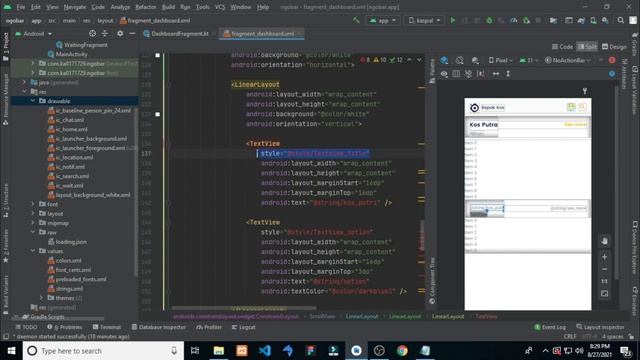Image resolution: width=640 pixels, height=360 pixels.
Task: Click the design surface layers icon
Action: (x=444, y=60)
